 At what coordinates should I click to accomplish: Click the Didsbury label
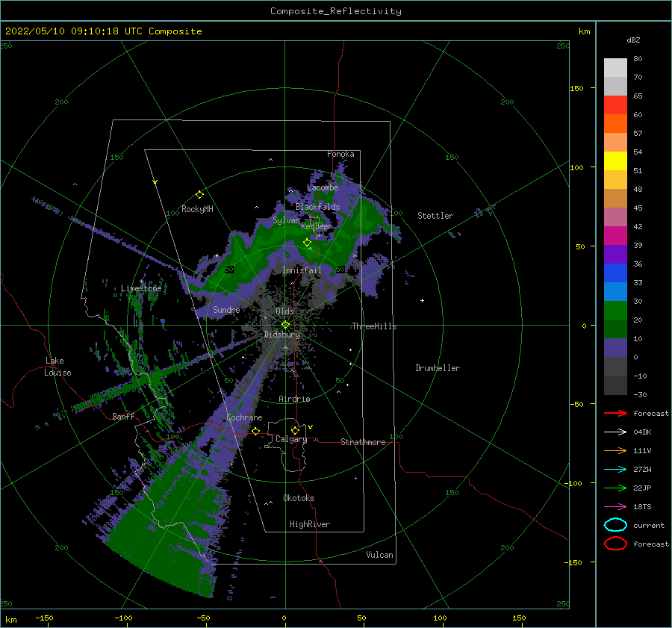pos(281,335)
